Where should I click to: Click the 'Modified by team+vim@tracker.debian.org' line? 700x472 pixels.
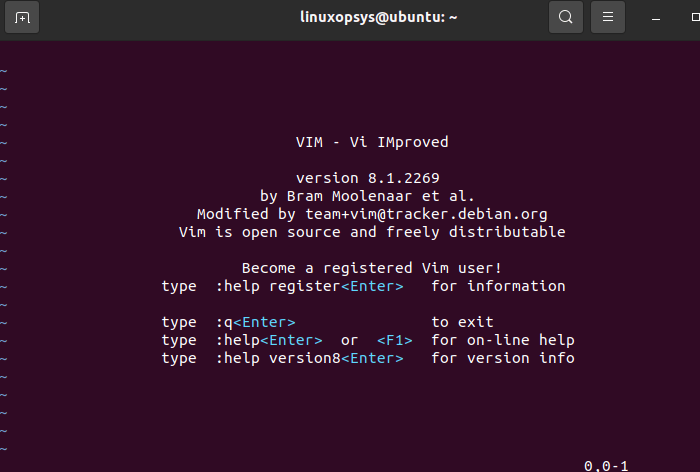click(x=372, y=214)
